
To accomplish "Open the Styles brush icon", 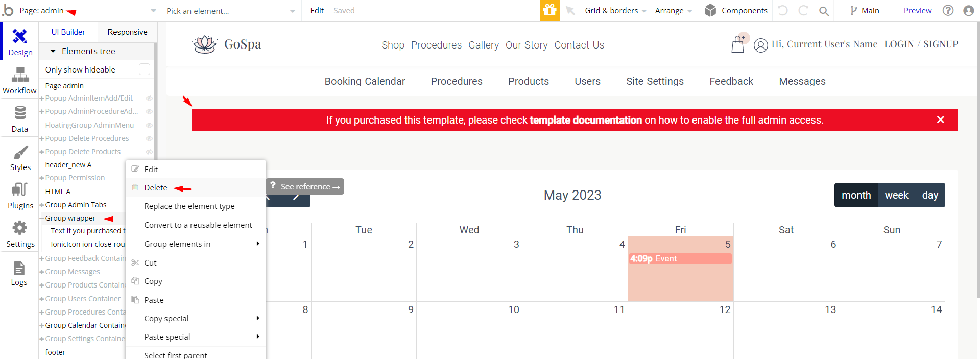I will pos(20,152).
